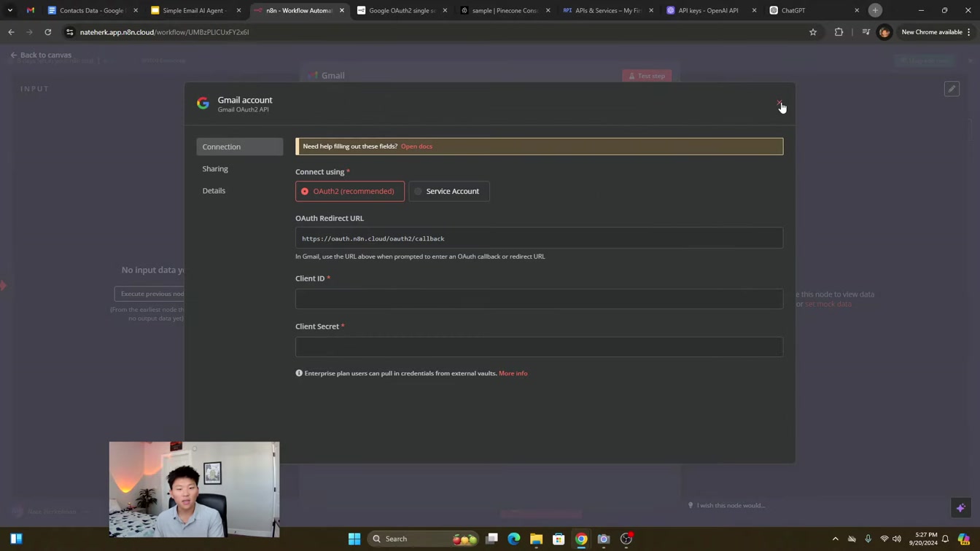The image size is (980, 551).
Task: Click the browser back arrow
Action: pos(11,32)
